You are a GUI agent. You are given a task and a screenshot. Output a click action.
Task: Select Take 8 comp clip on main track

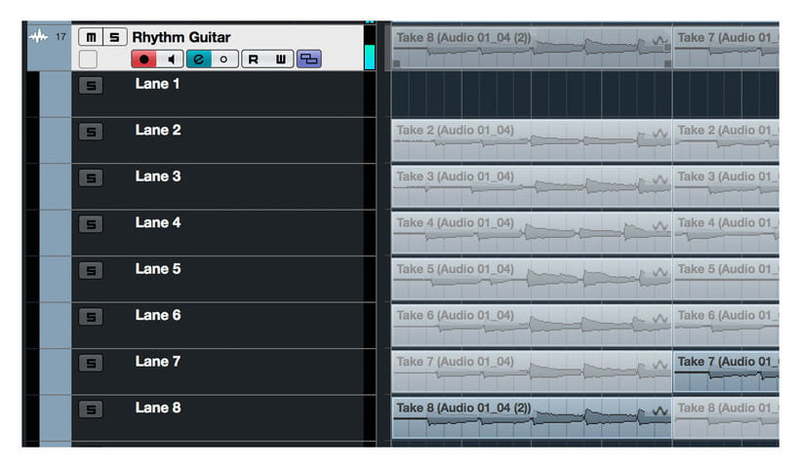point(532,48)
